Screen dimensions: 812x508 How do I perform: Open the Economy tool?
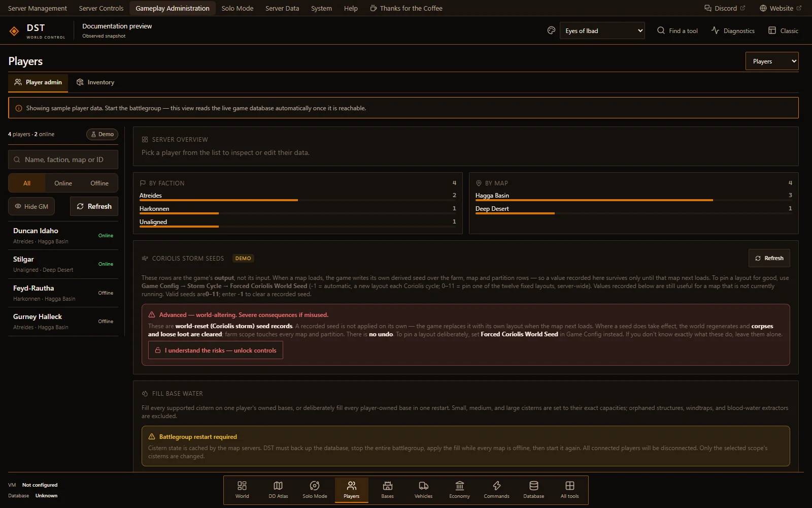tap(459, 490)
